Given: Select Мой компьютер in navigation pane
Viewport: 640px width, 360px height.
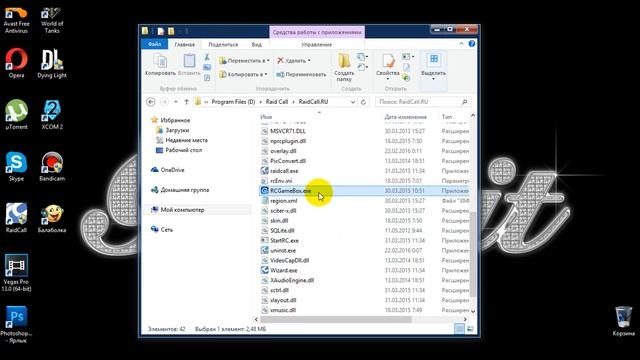Looking at the screenshot, I should (x=182, y=210).
